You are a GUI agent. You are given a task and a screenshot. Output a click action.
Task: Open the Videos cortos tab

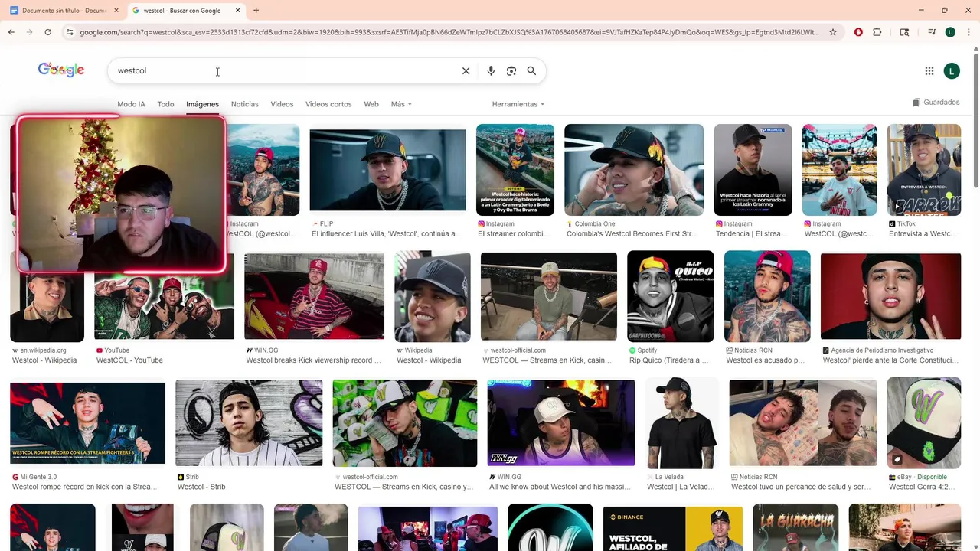[328, 104]
